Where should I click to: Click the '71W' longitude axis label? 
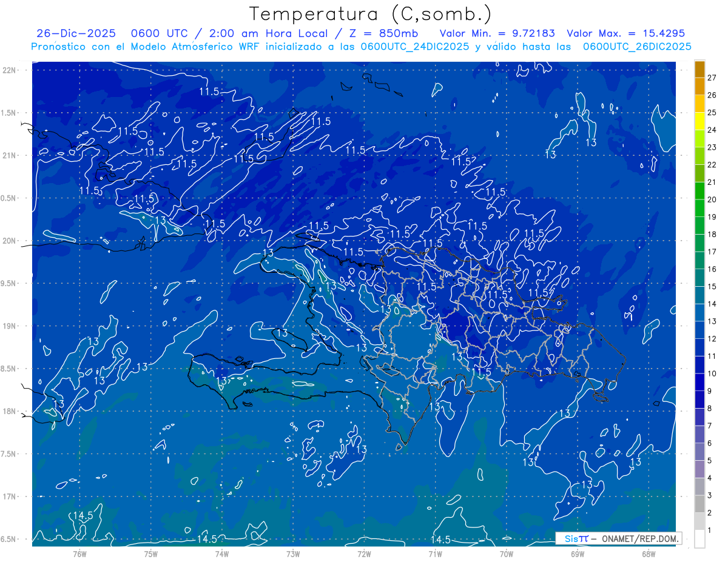tap(435, 554)
